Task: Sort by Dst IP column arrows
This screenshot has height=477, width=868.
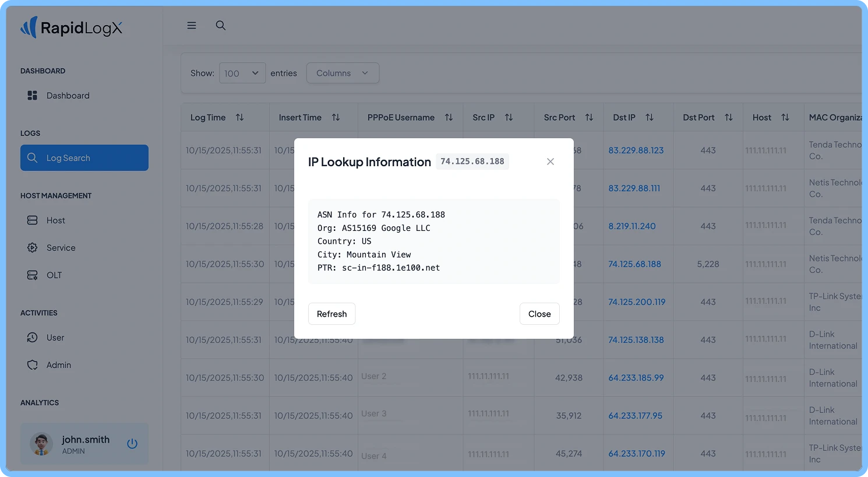Action: 650,118
